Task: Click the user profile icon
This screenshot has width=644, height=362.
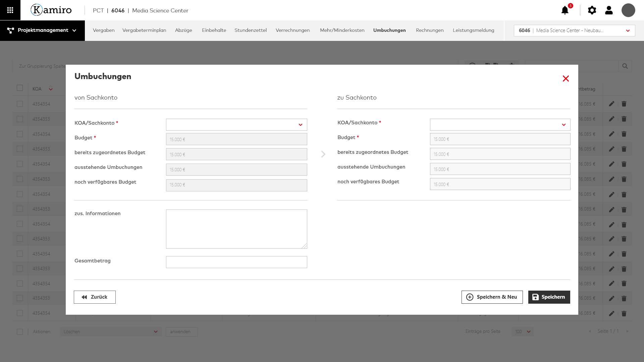Action: pos(609,10)
